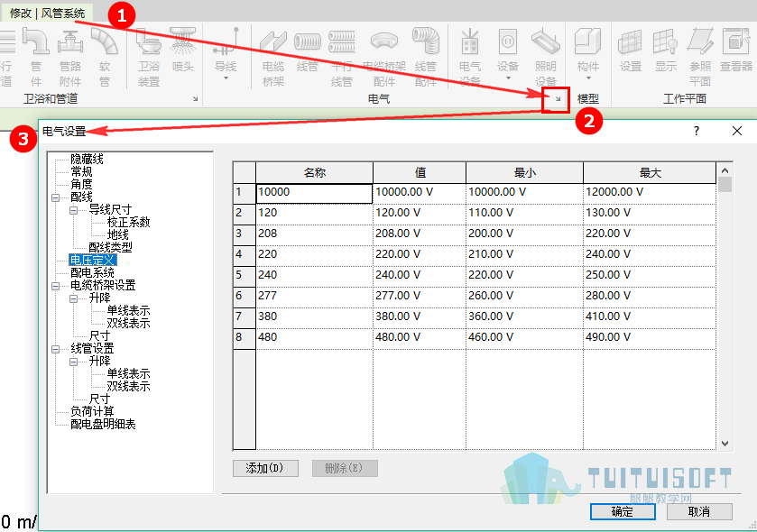Viewport: 757px width, 532px height.
Task: Click the 最大 cell showing 490.00 V
Action: [650, 338]
